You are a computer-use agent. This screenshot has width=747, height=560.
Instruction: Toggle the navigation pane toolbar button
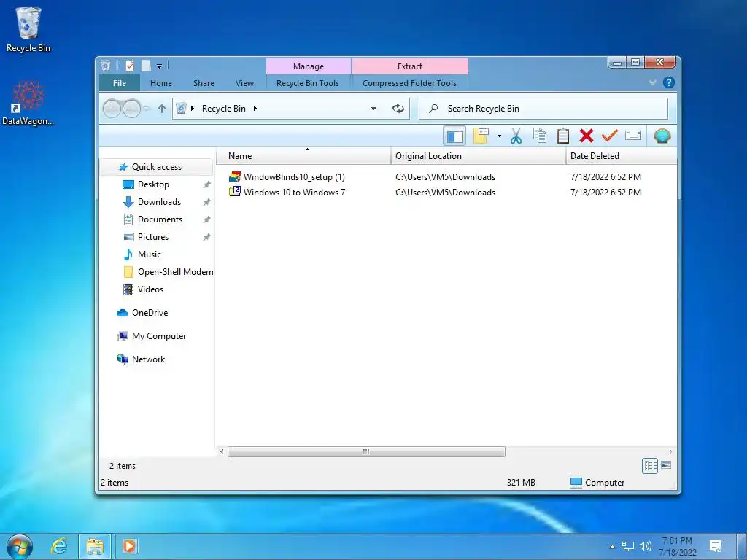click(x=454, y=136)
